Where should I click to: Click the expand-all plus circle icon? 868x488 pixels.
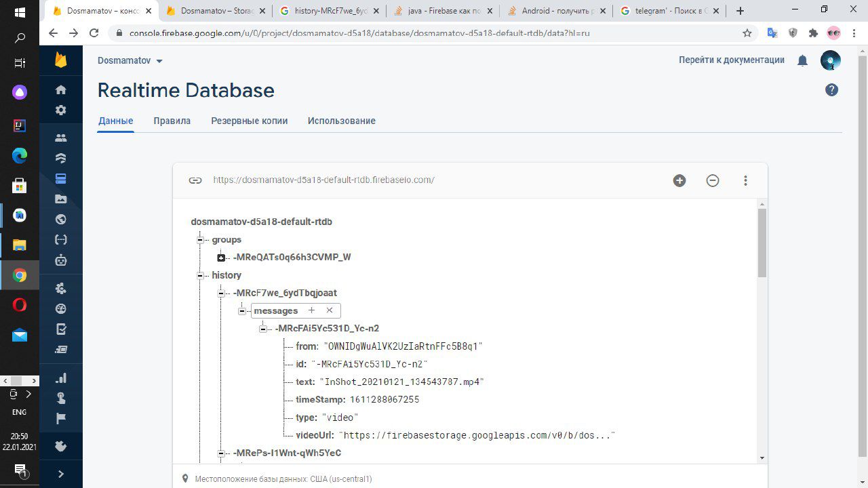[x=679, y=180]
